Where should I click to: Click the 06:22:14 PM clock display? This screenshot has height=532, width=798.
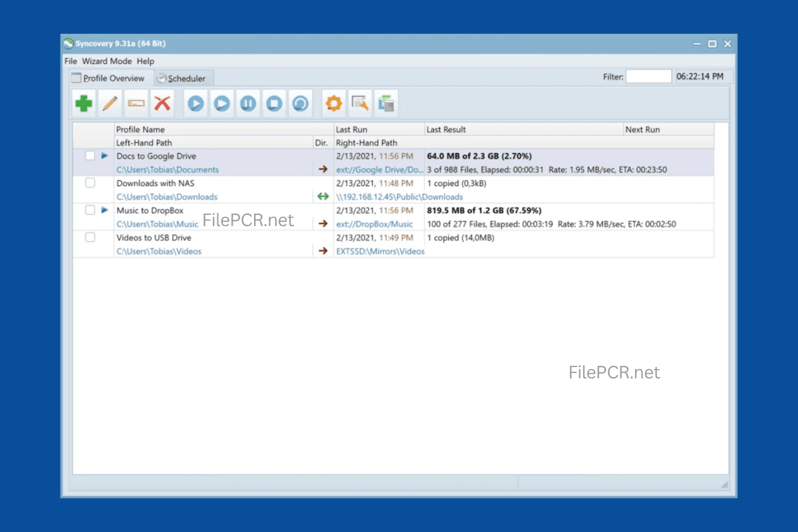[700, 76]
